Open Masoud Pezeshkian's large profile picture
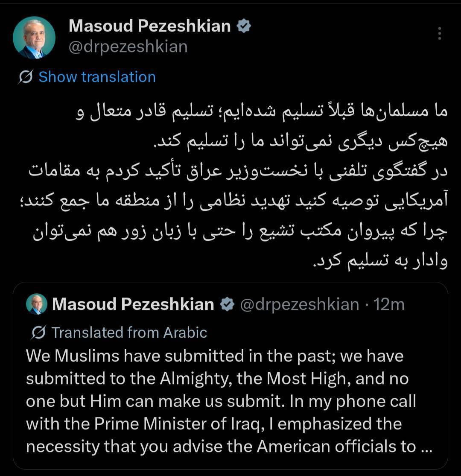This screenshot has height=476, width=461. click(34, 37)
